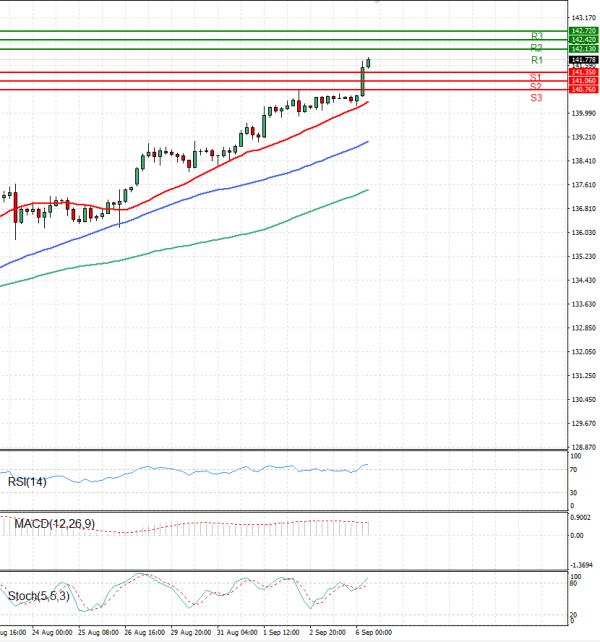The image size is (600, 642).
Task: Click the red 141.060 price tag
Action: pyautogui.click(x=584, y=81)
